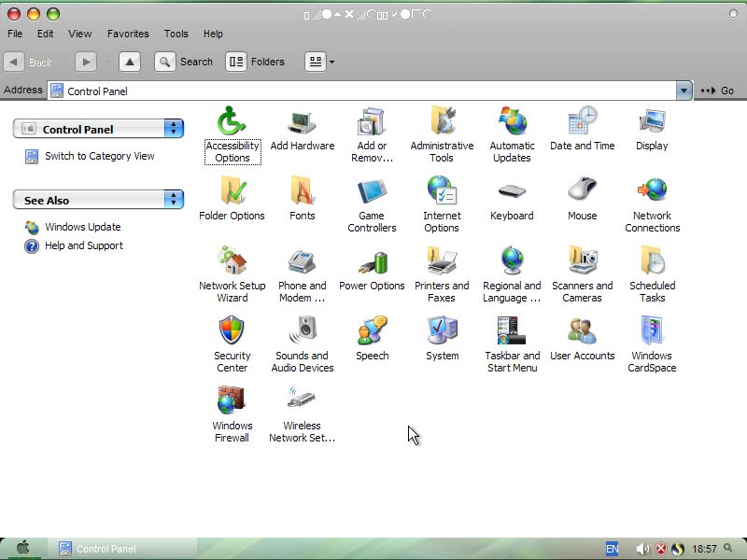Open Regional and Language options
747x560 pixels.
click(x=512, y=274)
